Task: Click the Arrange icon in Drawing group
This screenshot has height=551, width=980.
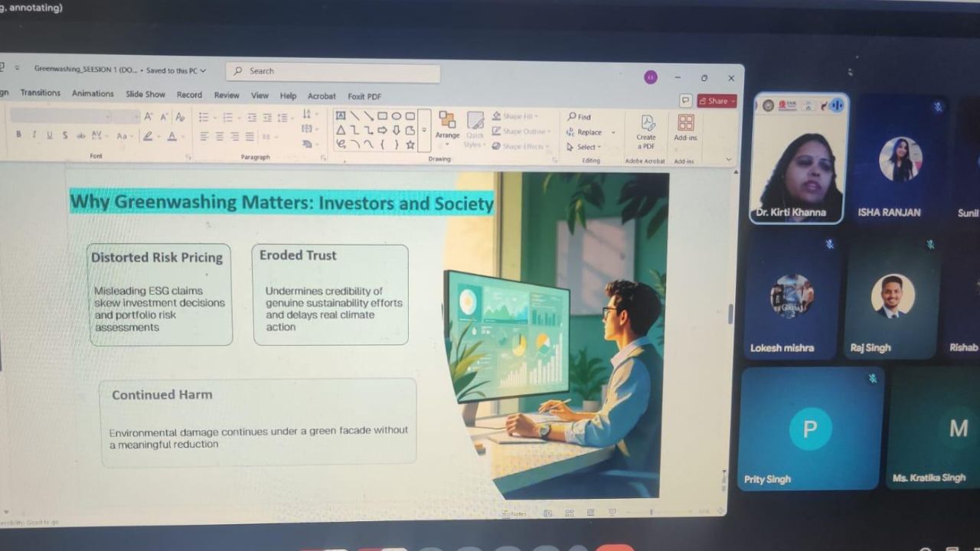Action: click(x=447, y=121)
